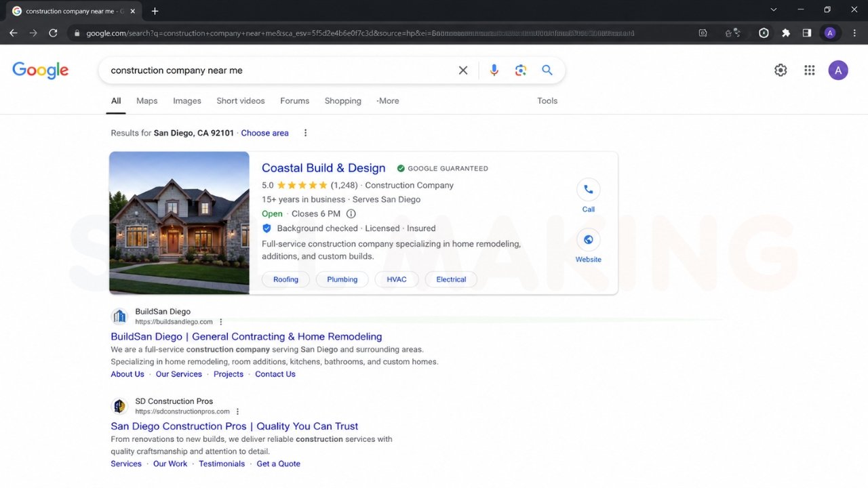The image size is (868, 488).
Task: Open Chrome three-dot menu
Action: (x=854, y=33)
